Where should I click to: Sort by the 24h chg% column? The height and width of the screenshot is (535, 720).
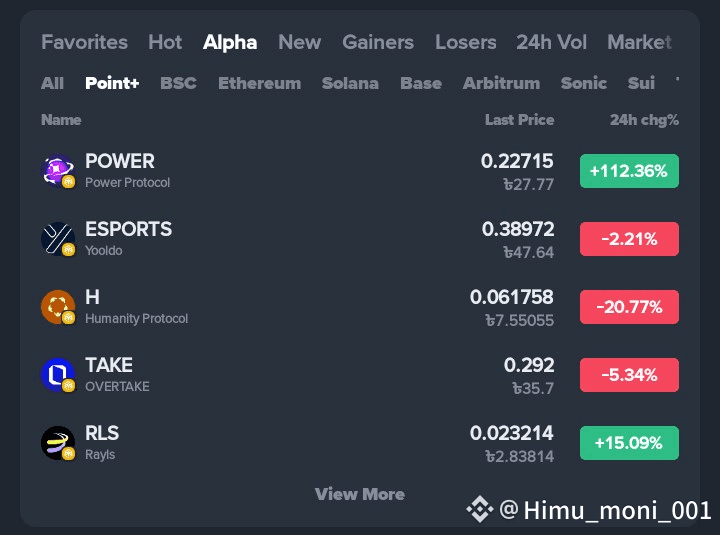[x=644, y=120]
